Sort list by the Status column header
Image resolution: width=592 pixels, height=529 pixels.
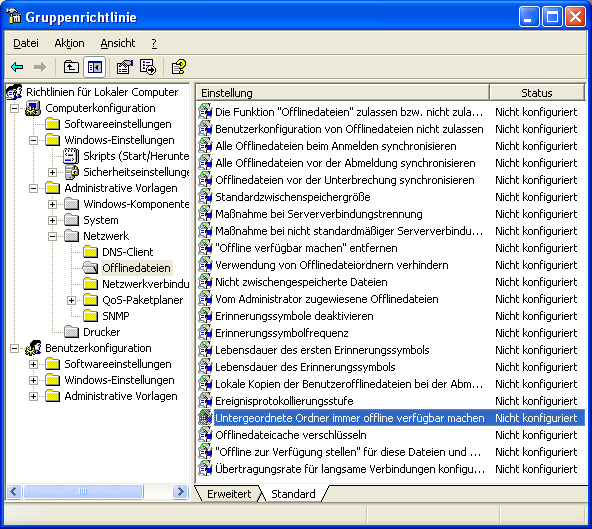(x=536, y=93)
